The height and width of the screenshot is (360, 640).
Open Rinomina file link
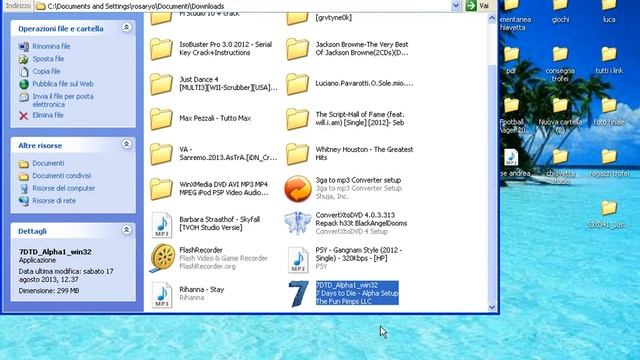pyautogui.click(x=51, y=46)
